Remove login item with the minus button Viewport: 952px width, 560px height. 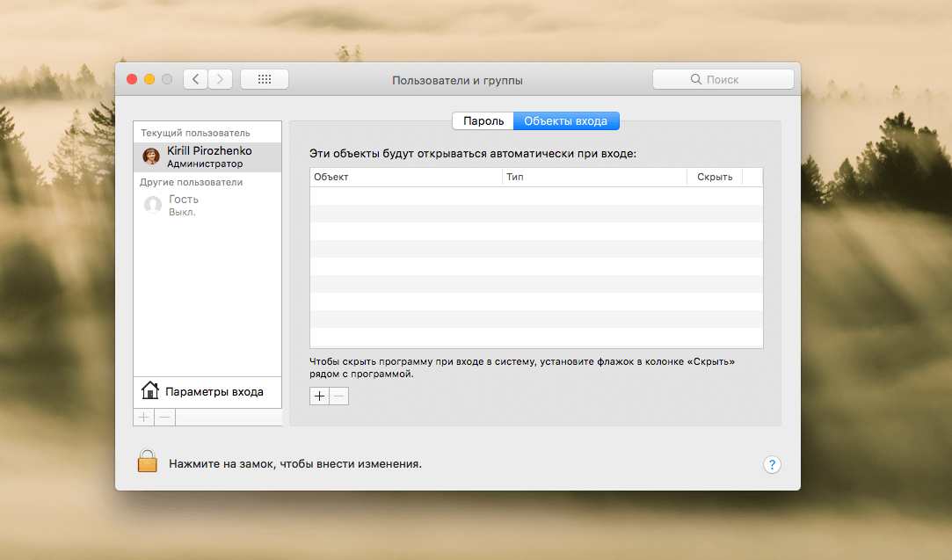[x=338, y=396]
